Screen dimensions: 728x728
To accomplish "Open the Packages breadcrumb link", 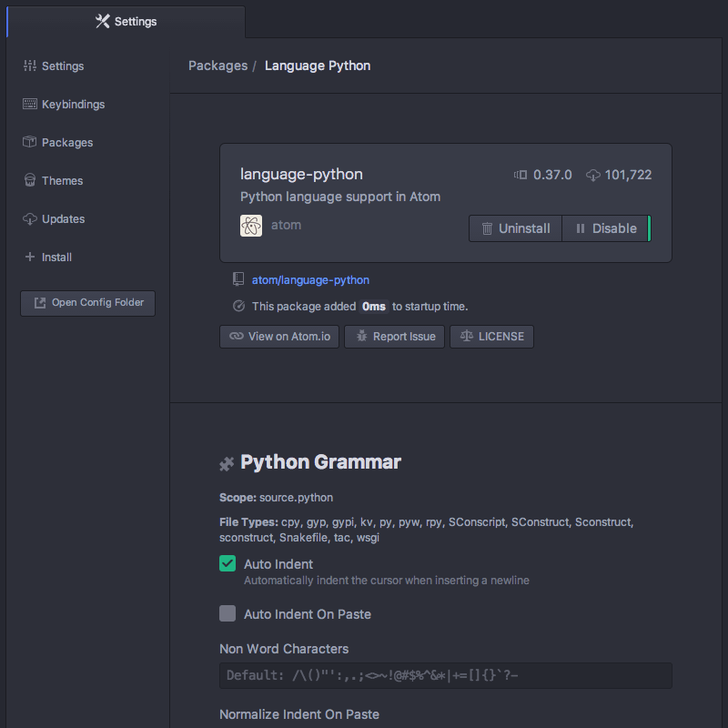I will tap(217, 66).
